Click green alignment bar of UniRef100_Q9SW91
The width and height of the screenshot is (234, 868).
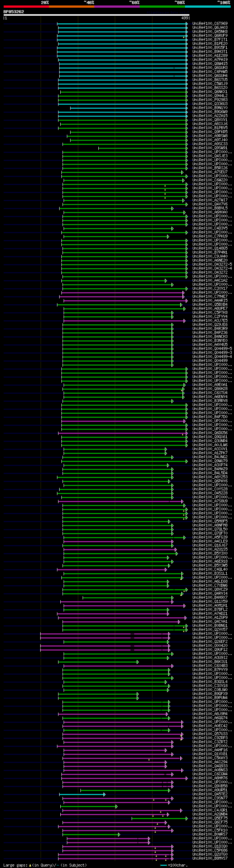(143, 148)
